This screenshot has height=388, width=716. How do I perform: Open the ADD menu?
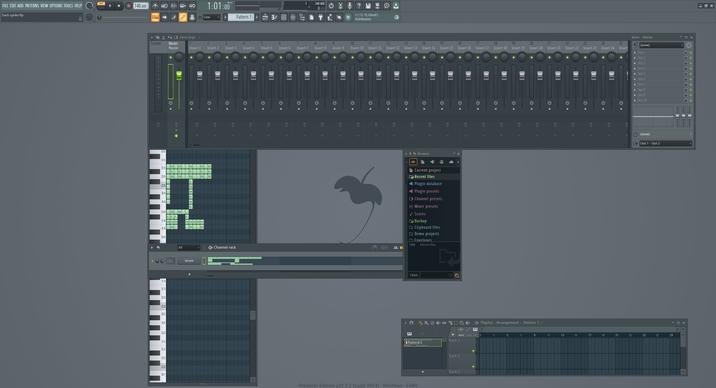(21, 6)
